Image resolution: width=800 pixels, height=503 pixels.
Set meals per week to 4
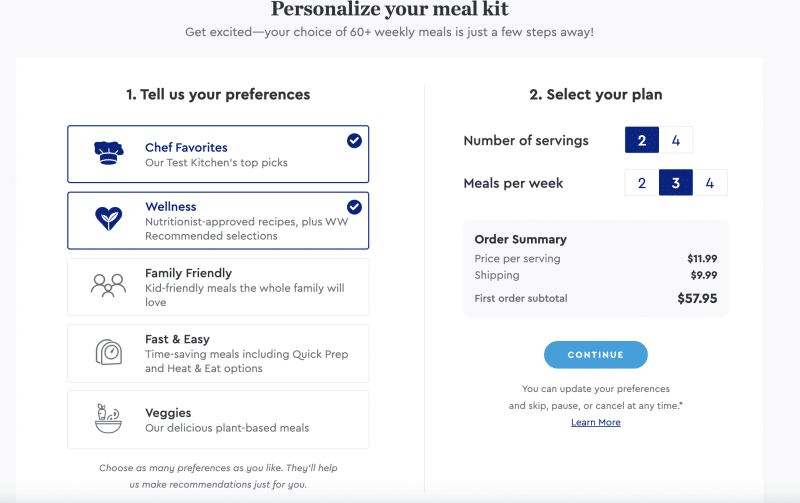tap(710, 183)
